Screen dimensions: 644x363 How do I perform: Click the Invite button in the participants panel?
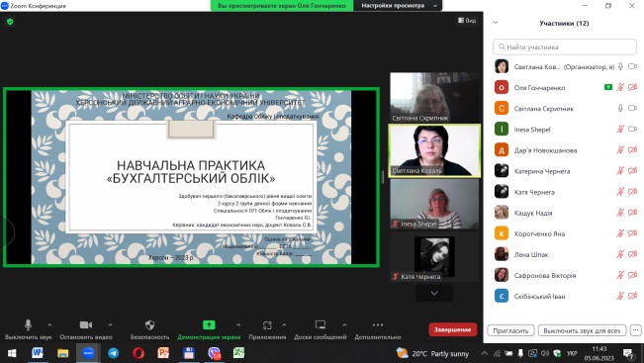pyautogui.click(x=510, y=330)
